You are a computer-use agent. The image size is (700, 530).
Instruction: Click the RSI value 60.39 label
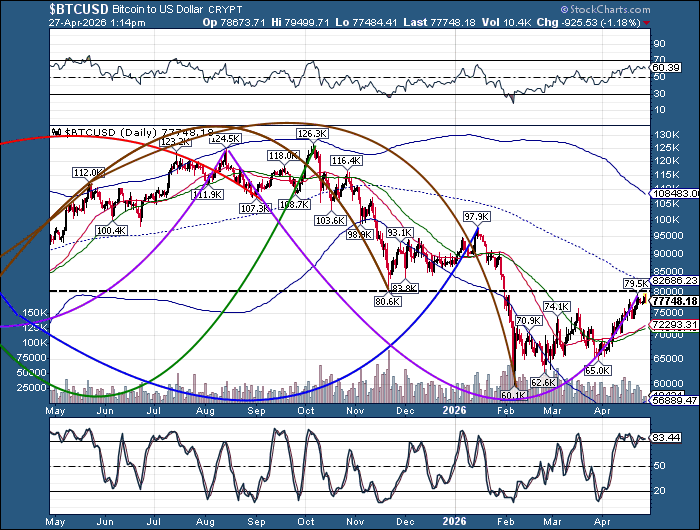point(667,69)
